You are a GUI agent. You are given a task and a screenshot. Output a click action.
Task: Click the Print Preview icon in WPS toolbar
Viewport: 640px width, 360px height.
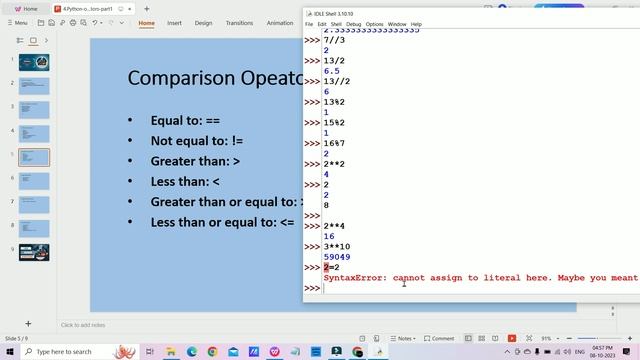pos(83,23)
